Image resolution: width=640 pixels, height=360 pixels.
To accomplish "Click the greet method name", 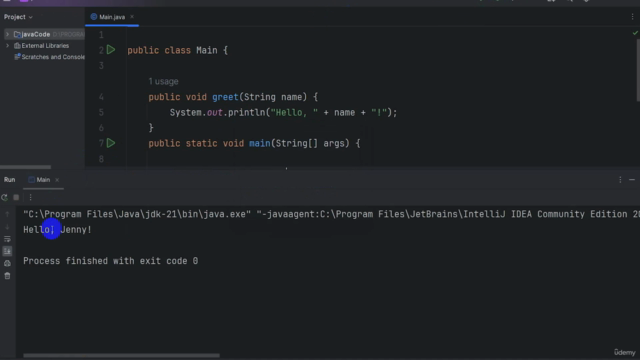I will click(225, 97).
